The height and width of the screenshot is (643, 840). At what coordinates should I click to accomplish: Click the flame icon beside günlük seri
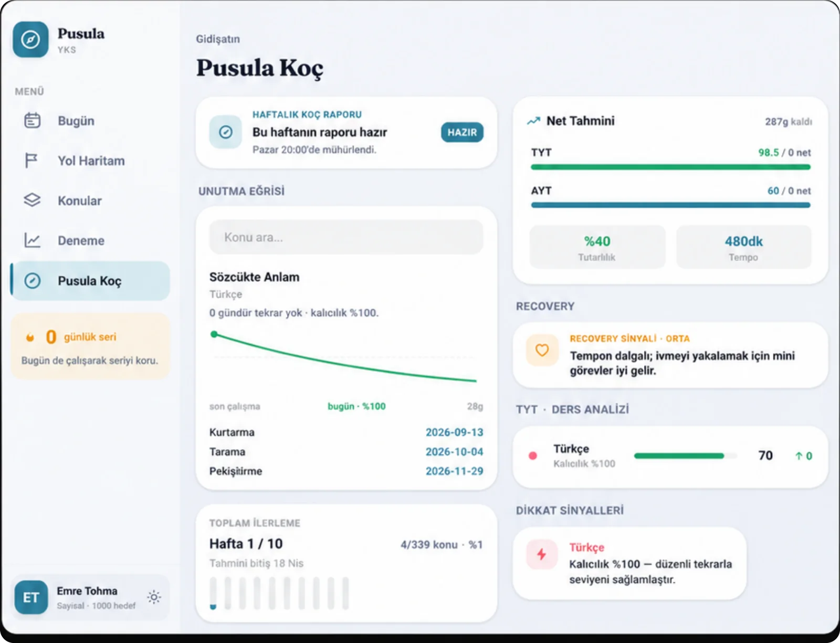point(30,337)
